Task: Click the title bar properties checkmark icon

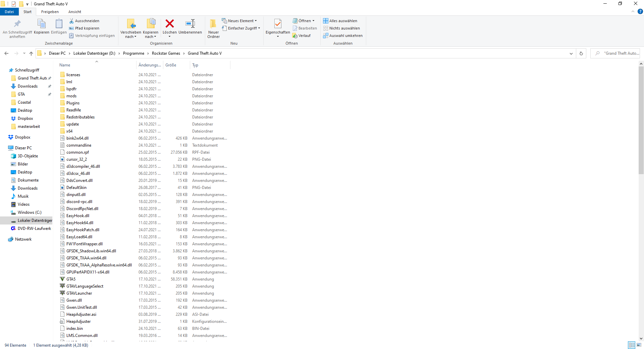Action: [x=13, y=4]
